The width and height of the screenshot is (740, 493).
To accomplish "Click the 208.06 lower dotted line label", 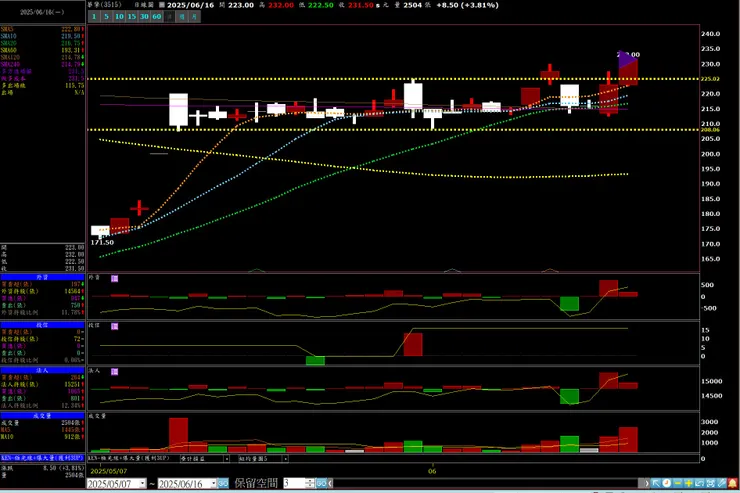I will pyautogui.click(x=710, y=130).
